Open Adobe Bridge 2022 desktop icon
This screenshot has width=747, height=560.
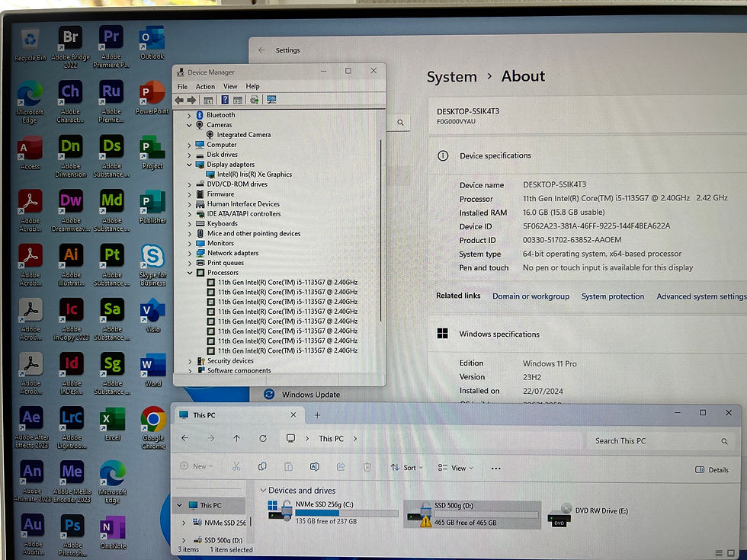pos(70,46)
